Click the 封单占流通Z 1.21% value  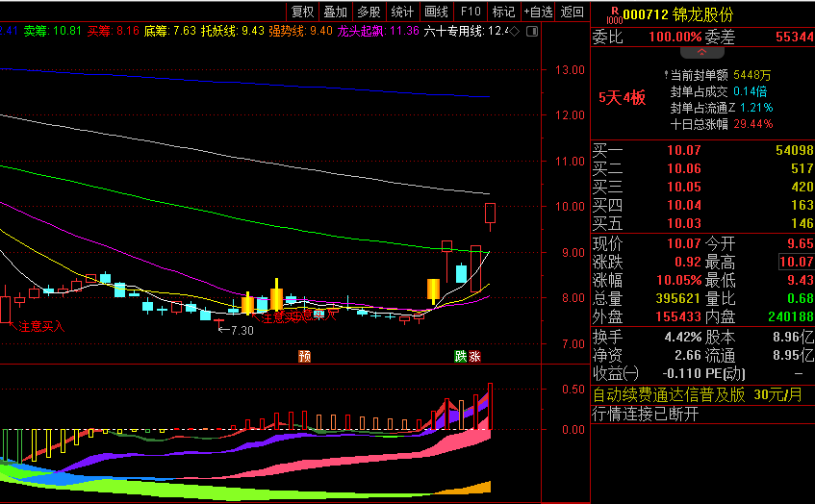[x=756, y=108]
